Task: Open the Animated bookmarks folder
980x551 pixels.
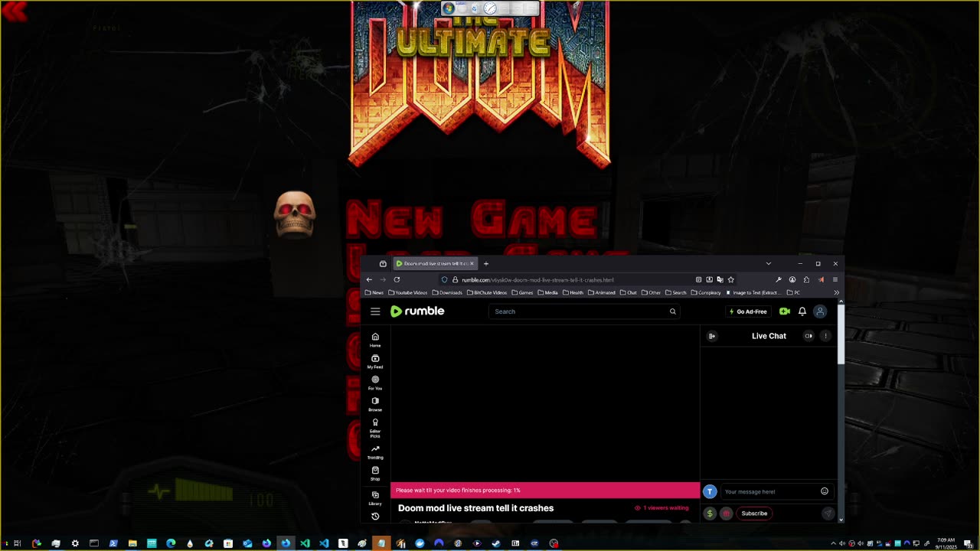Action: click(601, 292)
